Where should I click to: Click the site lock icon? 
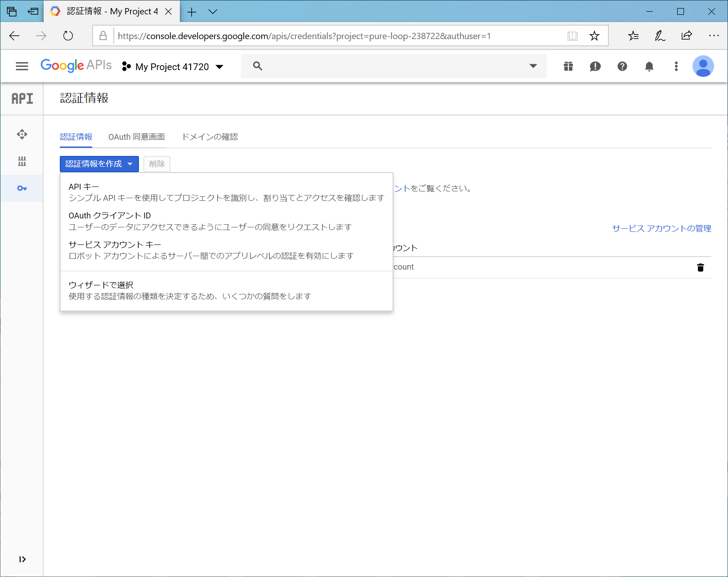[x=103, y=36]
